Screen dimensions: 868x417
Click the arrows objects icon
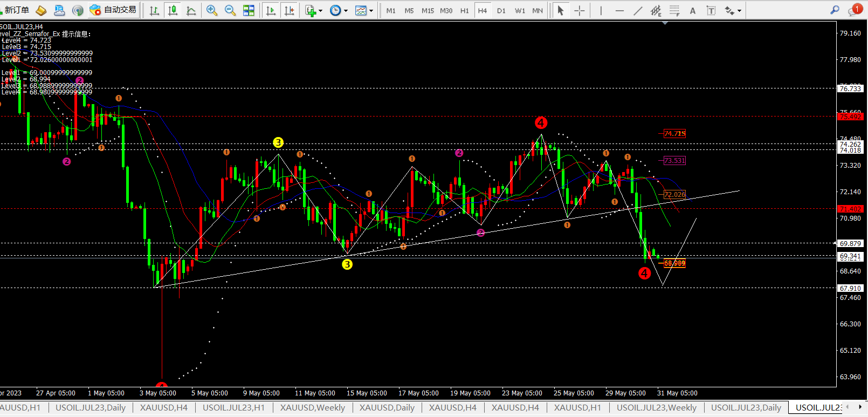pyautogui.click(x=729, y=10)
